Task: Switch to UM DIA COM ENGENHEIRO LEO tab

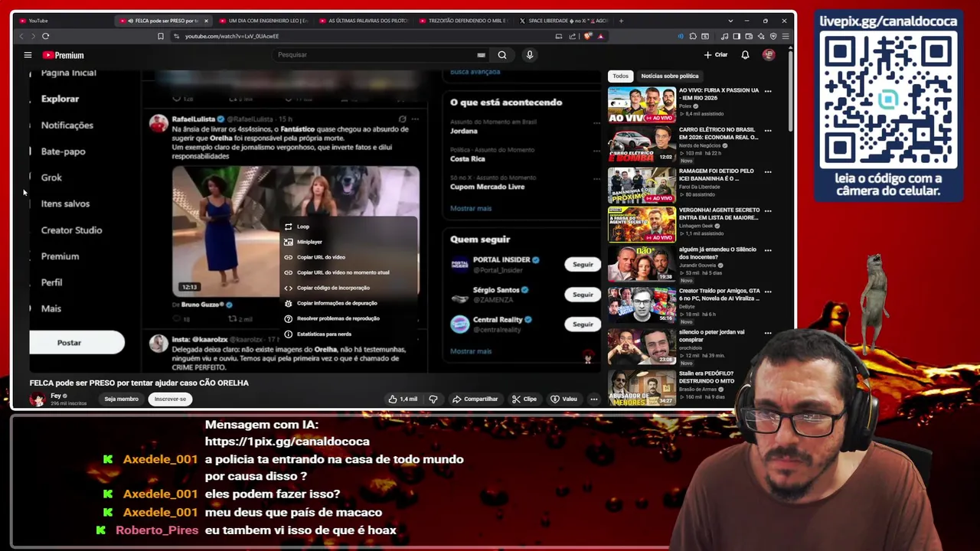Action: tap(263, 21)
